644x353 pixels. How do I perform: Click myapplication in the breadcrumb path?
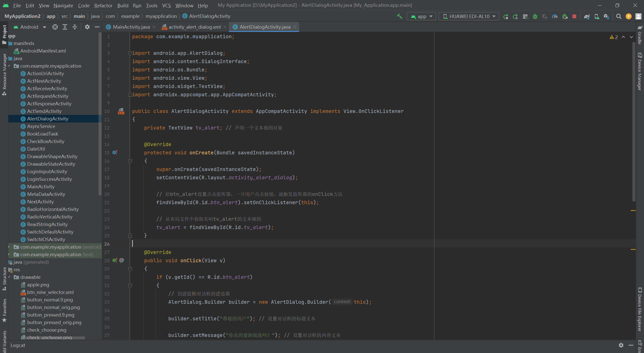[161, 16]
